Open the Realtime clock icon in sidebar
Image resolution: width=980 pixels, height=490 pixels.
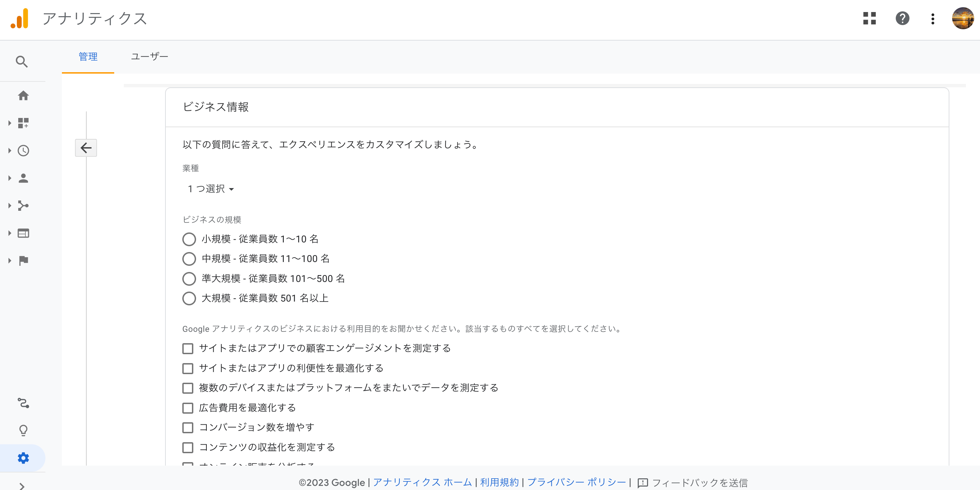coord(23,151)
